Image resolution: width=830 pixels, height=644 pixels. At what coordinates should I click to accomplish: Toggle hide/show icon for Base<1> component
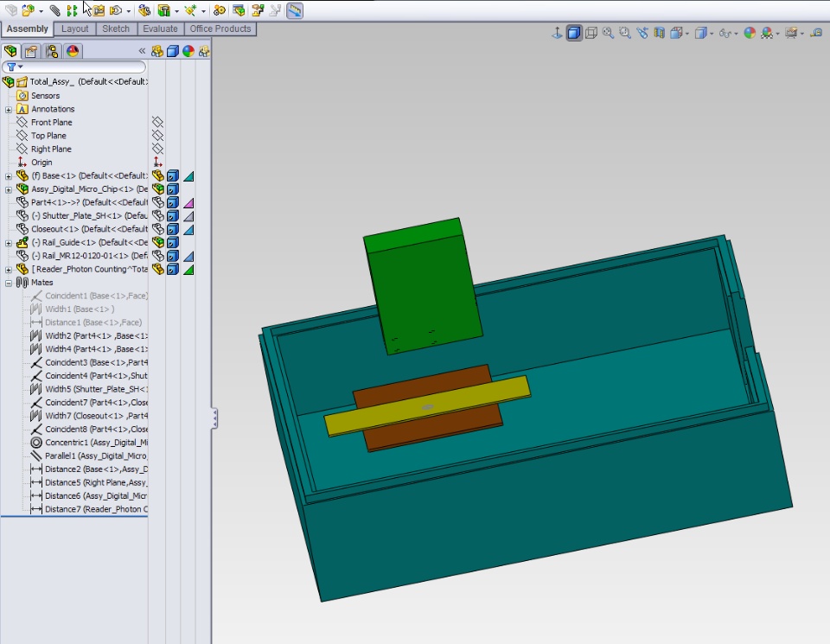click(157, 176)
